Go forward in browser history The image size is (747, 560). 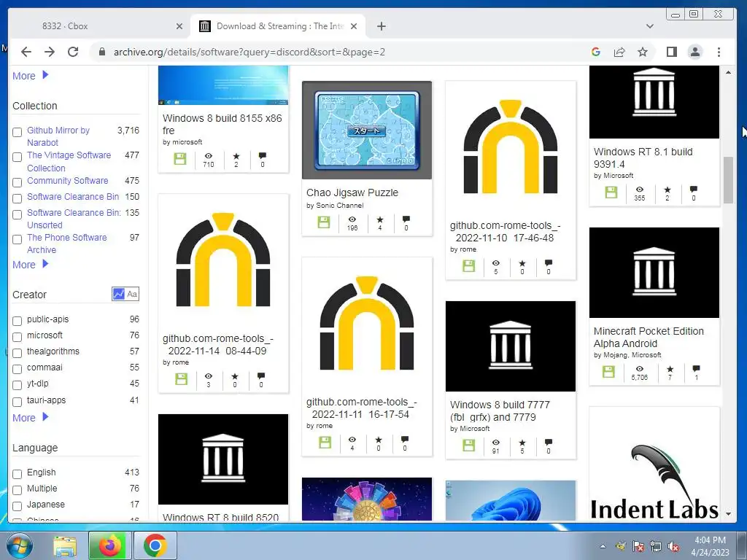(50, 52)
